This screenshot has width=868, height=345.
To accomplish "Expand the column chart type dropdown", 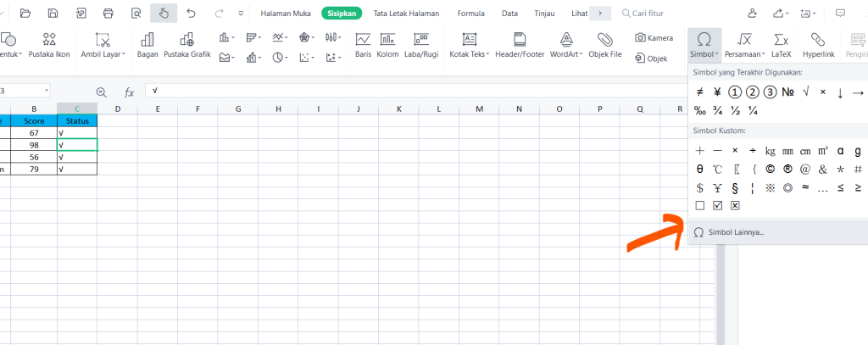I will click(227, 37).
